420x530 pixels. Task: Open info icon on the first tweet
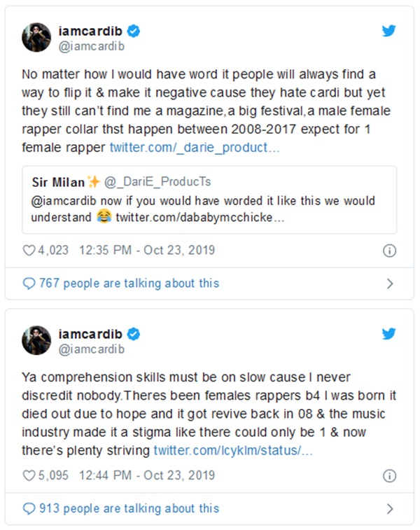pos(390,250)
